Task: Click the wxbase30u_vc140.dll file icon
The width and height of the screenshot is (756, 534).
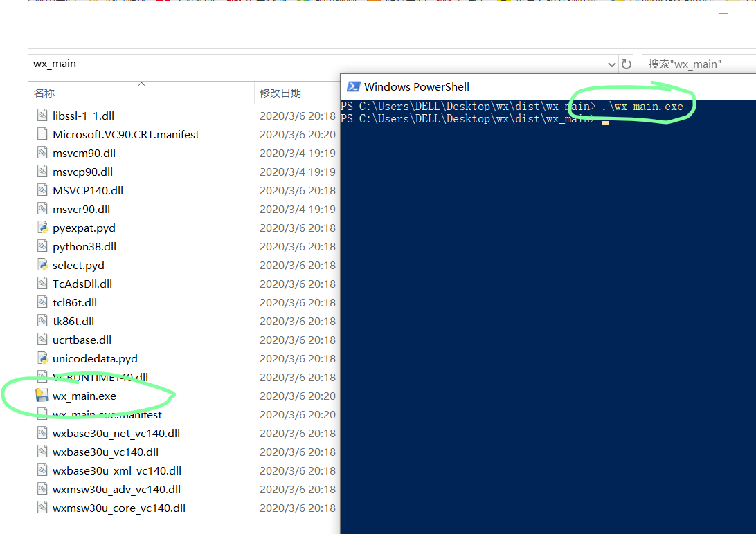Action: click(42, 452)
